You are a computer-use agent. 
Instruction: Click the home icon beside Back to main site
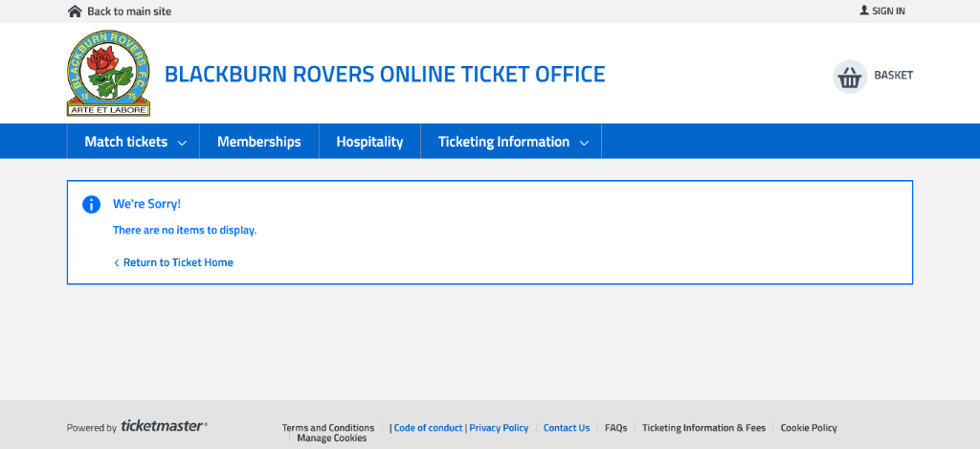(75, 11)
